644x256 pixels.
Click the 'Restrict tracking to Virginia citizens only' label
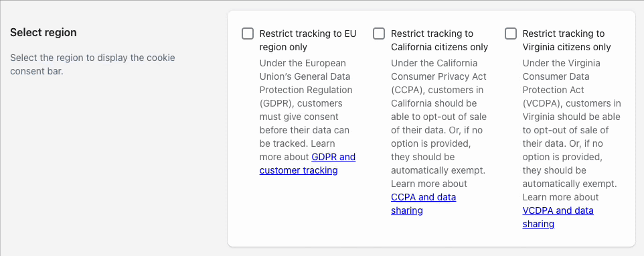[567, 40]
